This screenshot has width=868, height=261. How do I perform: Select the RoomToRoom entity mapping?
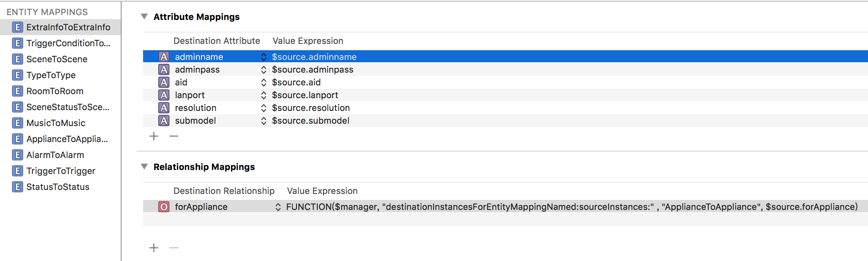tap(55, 91)
